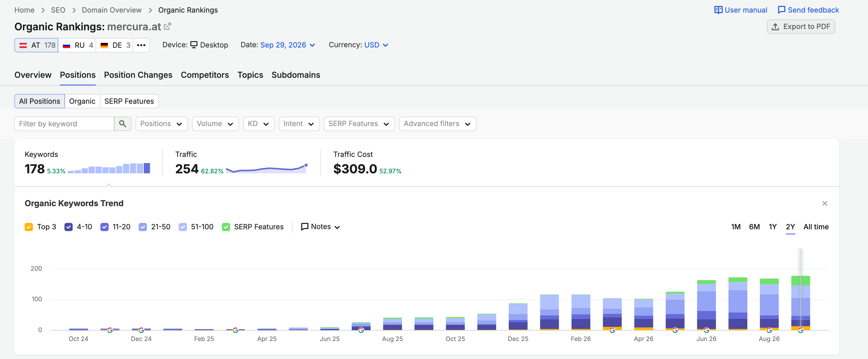The image size is (868, 359).
Task: Expand the Date Sep 29, 2026 dropdown
Action: 287,45
